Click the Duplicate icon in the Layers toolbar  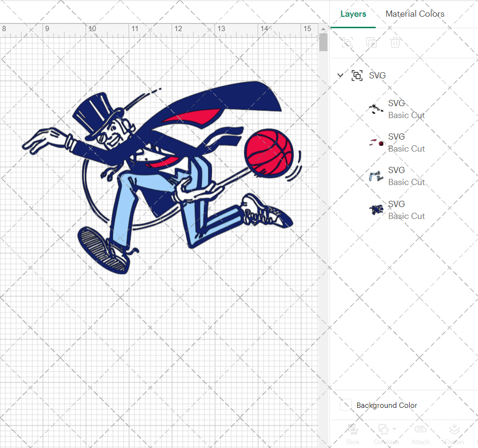(371, 43)
